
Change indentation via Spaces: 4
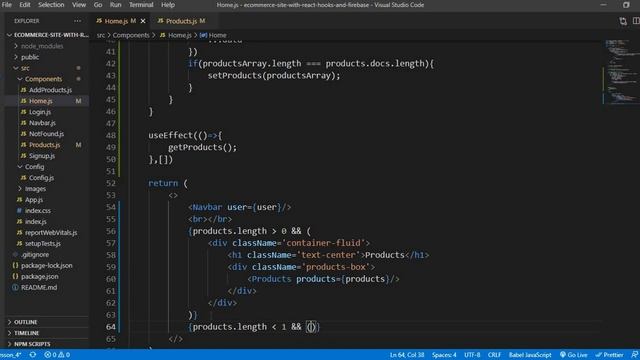(444, 355)
